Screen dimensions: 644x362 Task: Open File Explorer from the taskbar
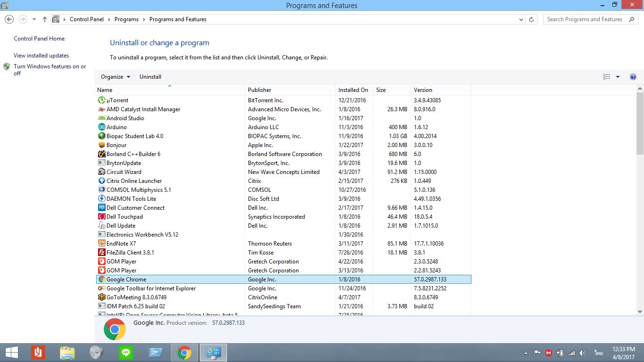[x=67, y=353]
